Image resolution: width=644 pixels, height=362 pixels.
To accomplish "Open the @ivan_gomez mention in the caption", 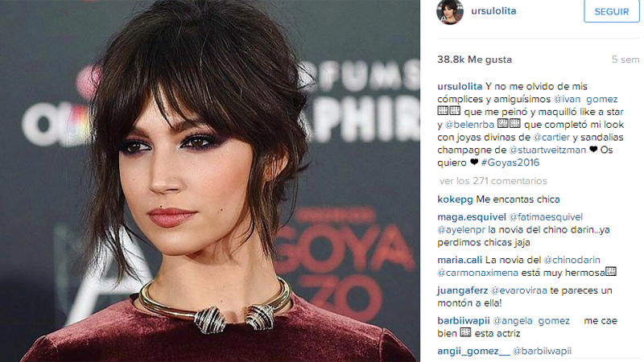I will pyautogui.click(x=585, y=99).
